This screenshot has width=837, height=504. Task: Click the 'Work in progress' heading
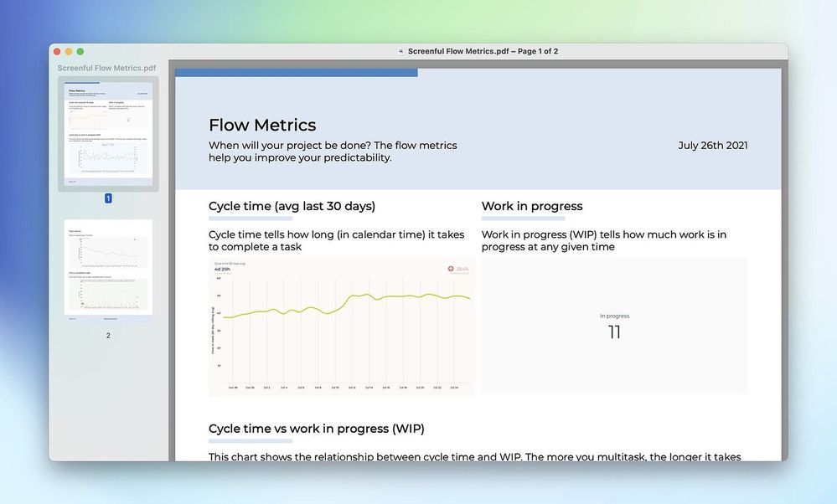click(532, 206)
